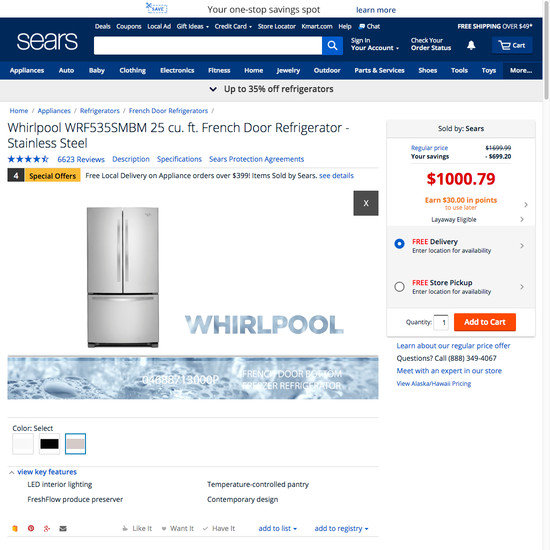This screenshot has width=550, height=550.
Task: Open the Appliances menu
Action: tap(27, 71)
